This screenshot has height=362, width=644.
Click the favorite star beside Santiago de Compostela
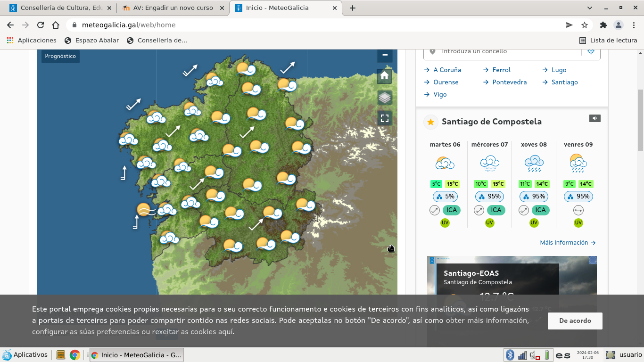[430, 122]
